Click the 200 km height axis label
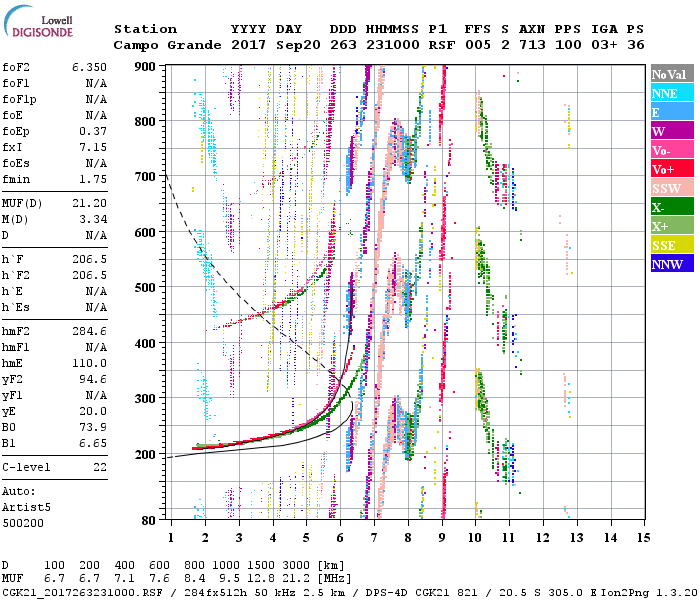Viewport: 700px width, 600px height. coord(145,454)
